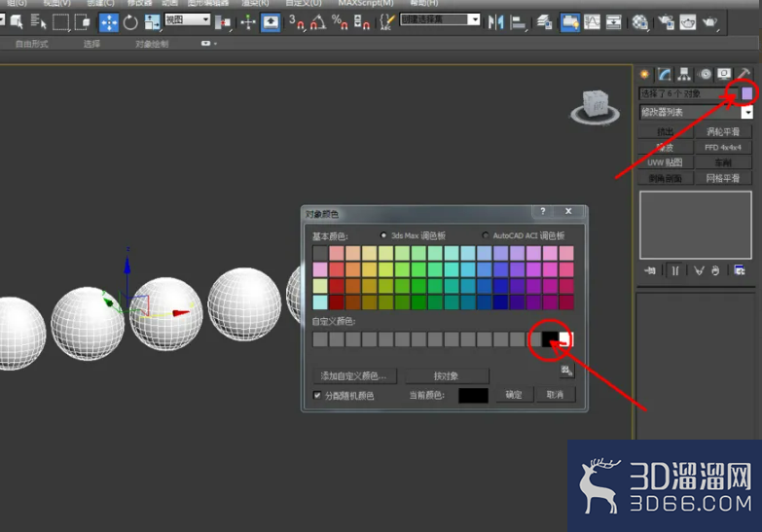This screenshot has width=762, height=532.
Task: Open Render Setup teapot icon
Action: pos(666,22)
